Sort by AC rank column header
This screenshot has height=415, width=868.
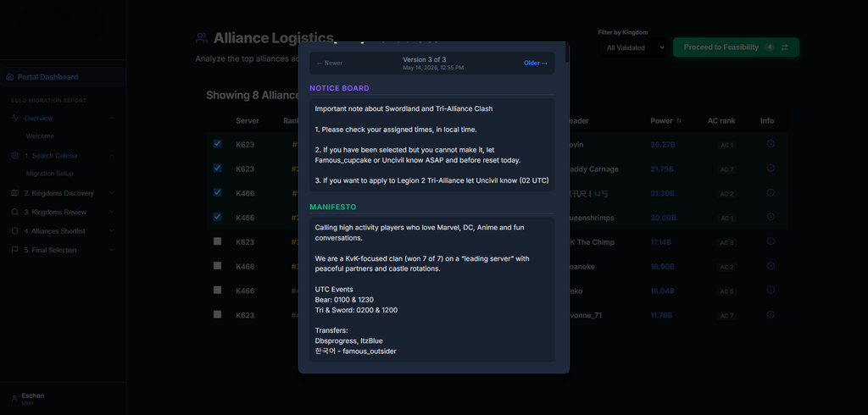click(x=721, y=120)
